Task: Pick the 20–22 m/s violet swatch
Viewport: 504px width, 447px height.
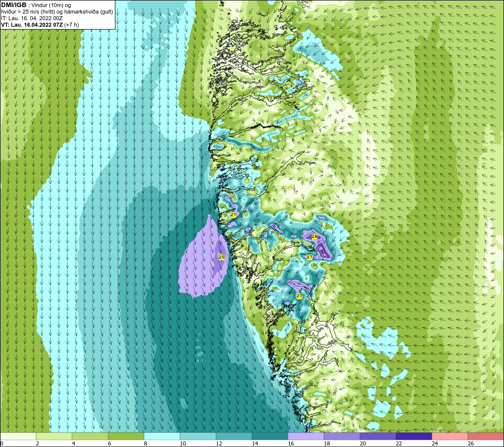Action: tap(378, 436)
